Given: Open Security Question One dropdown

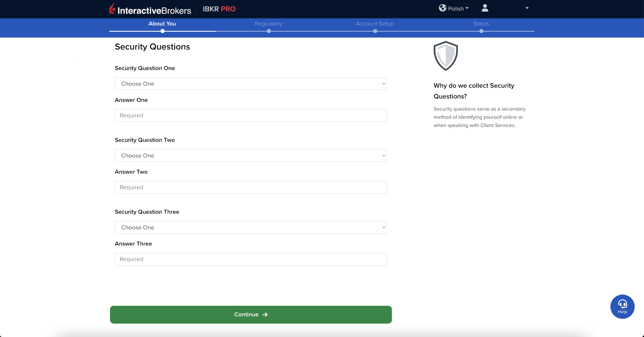Looking at the screenshot, I should click(x=251, y=84).
